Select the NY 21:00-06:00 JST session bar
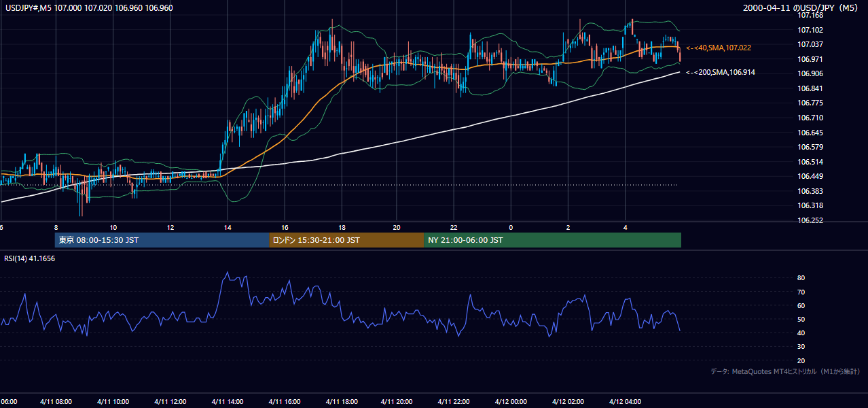Image resolution: width=868 pixels, height=408 pixels. pos(552,240)
